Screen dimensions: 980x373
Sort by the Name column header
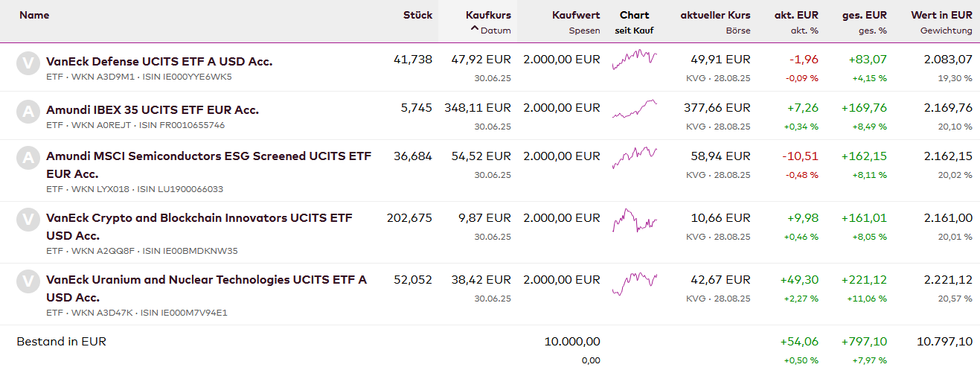coord(33,15)
